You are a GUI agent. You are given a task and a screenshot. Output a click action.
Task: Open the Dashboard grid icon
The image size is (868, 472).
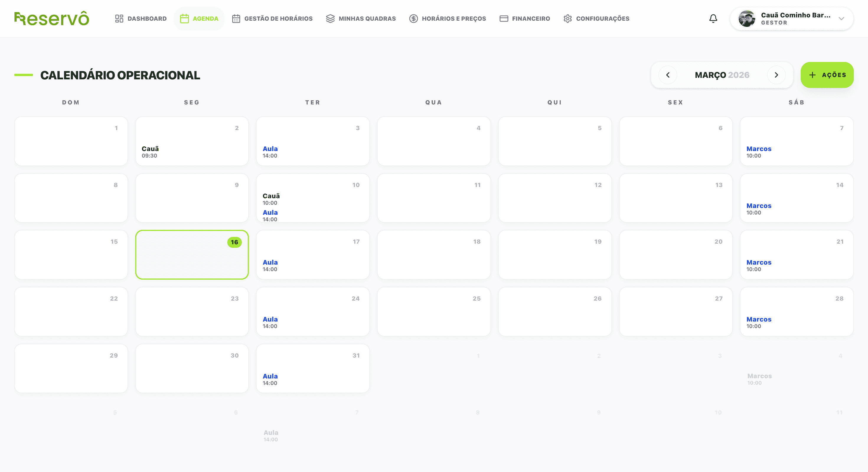click(x=120, y=19)
